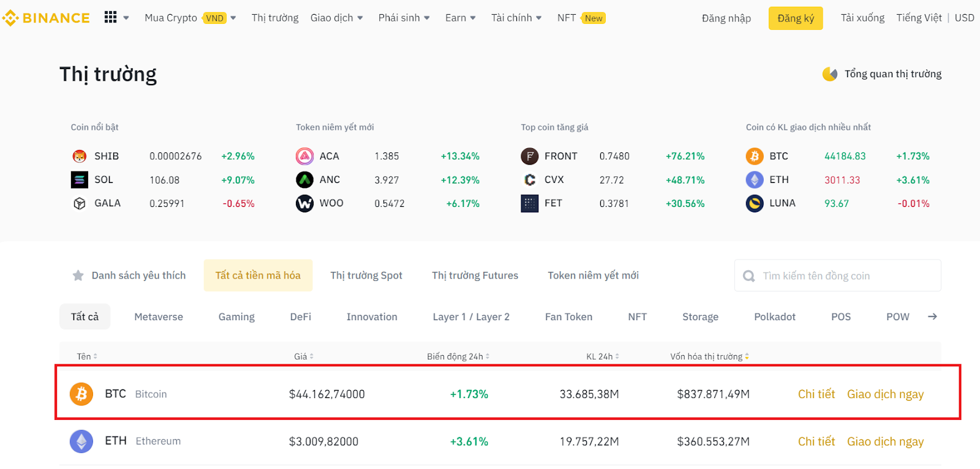Open the Phái sinh dropdown menu
This screenshot has width=980, height=469.
[404, 18]
